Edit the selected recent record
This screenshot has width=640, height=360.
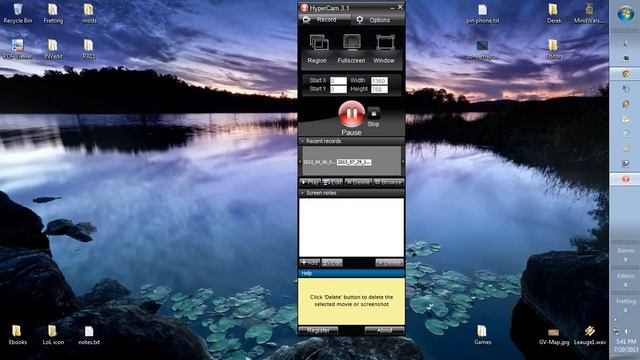(x=332, y=182)
